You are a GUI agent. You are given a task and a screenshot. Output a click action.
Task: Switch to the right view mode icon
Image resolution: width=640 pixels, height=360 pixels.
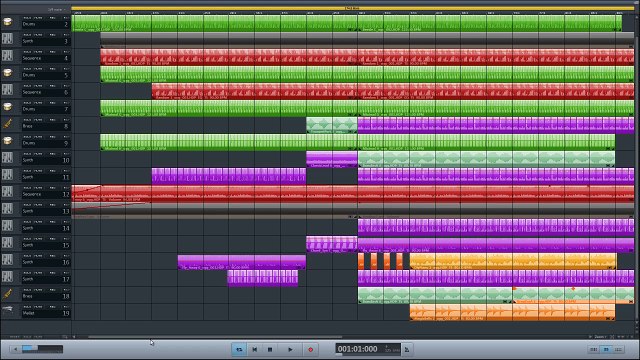point(618,349)
